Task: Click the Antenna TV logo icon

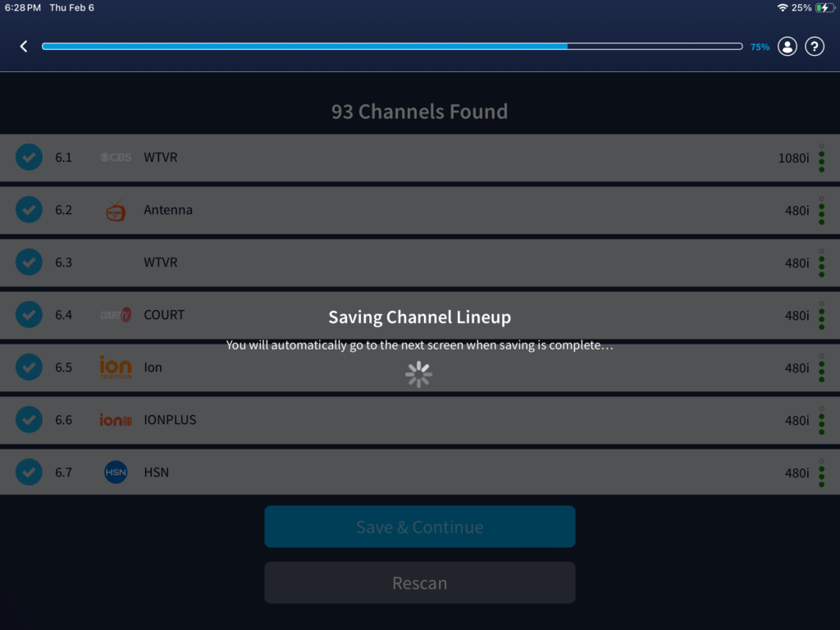Action: tap(116, 211)
